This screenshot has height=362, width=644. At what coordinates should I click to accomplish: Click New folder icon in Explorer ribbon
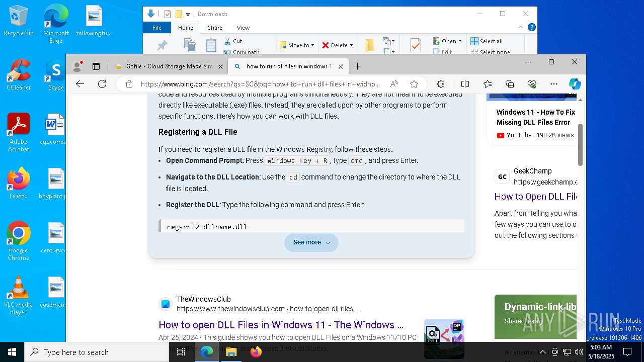370,45
